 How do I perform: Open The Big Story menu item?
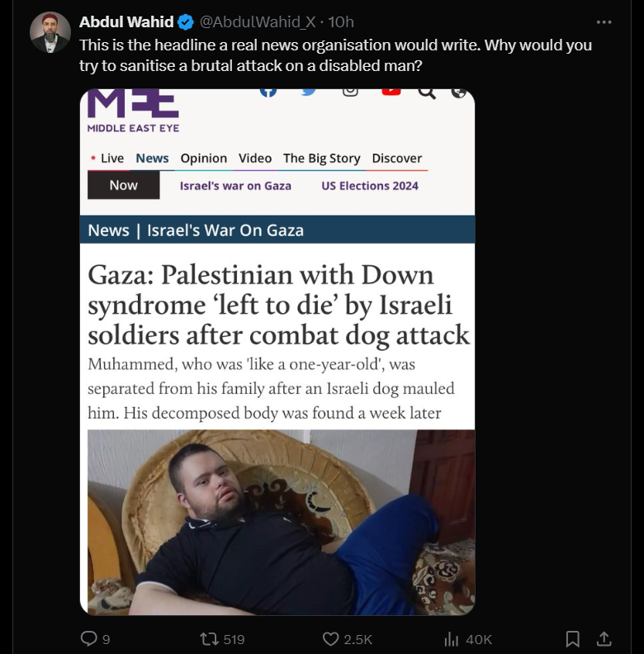(322, 159)
